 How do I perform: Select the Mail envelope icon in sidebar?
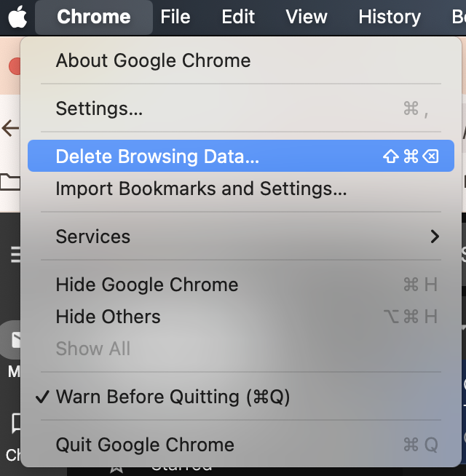tap(15, 339)
